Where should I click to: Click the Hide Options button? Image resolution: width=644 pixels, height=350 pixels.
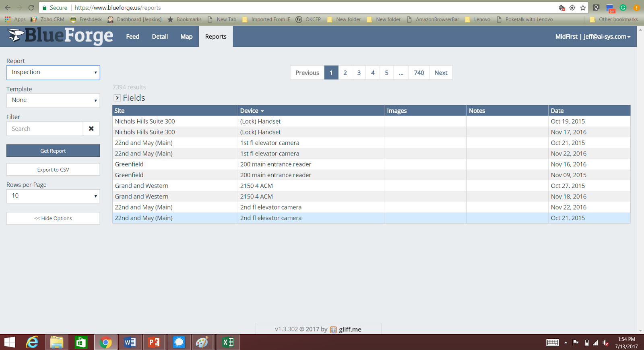coord(53,218)
